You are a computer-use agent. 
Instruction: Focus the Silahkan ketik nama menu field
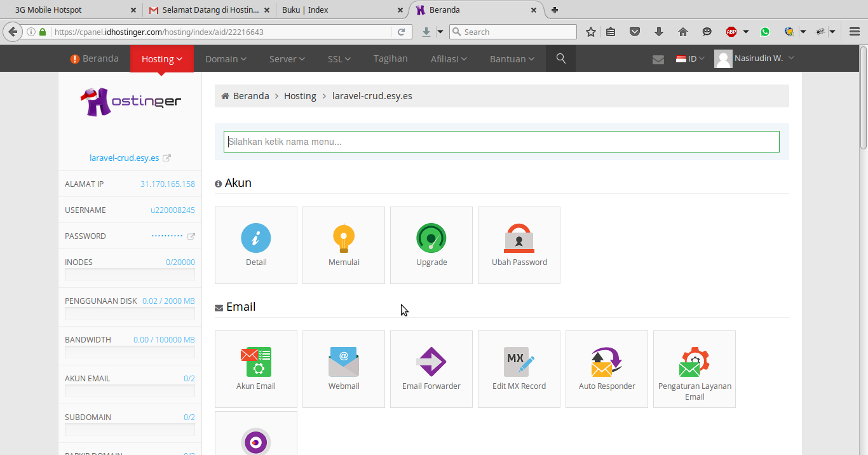(x=501, y=142)
